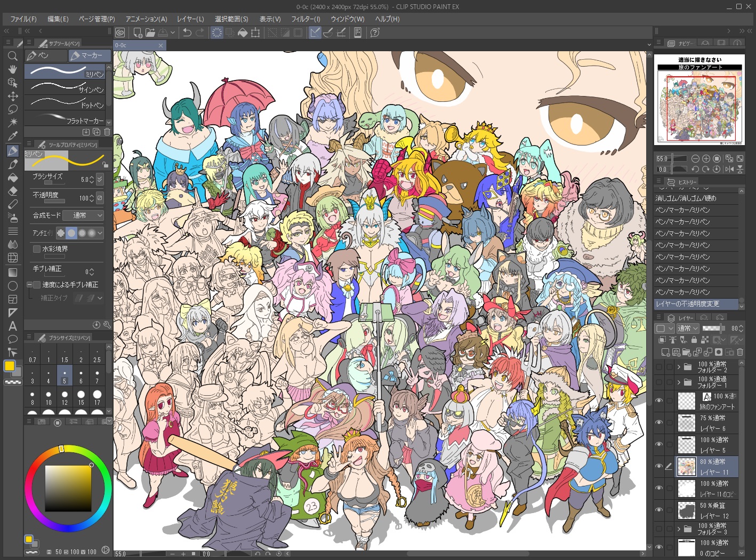Open the 合成モード dropdown in tool properties
The image size is (756, 560).
(x=83, y=215)
